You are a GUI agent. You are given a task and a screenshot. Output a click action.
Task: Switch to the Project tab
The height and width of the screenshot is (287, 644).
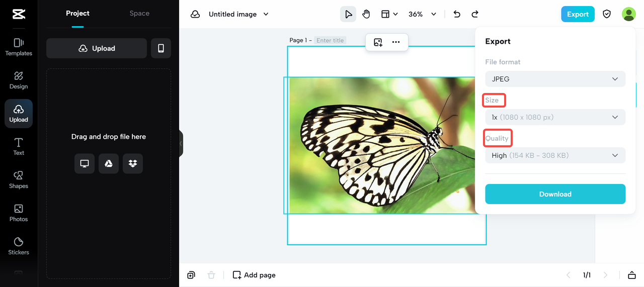click(x=77, y=14)
